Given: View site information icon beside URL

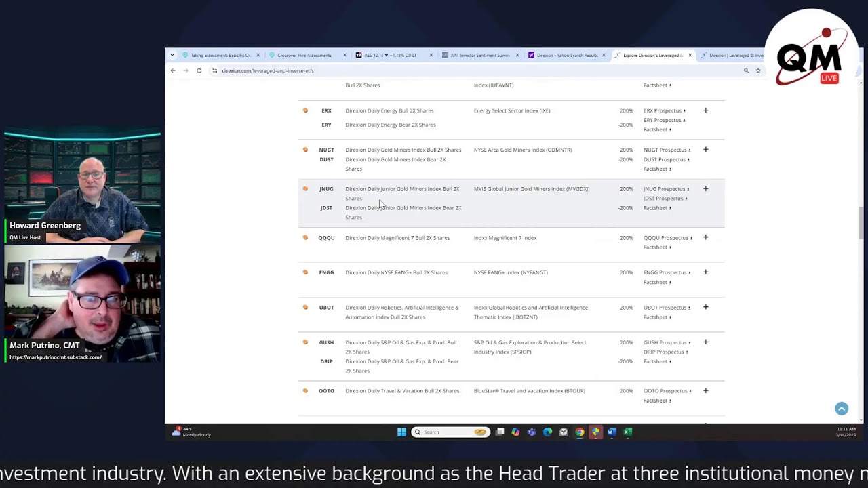Looking at the screenshot, I should pos(214,70).
